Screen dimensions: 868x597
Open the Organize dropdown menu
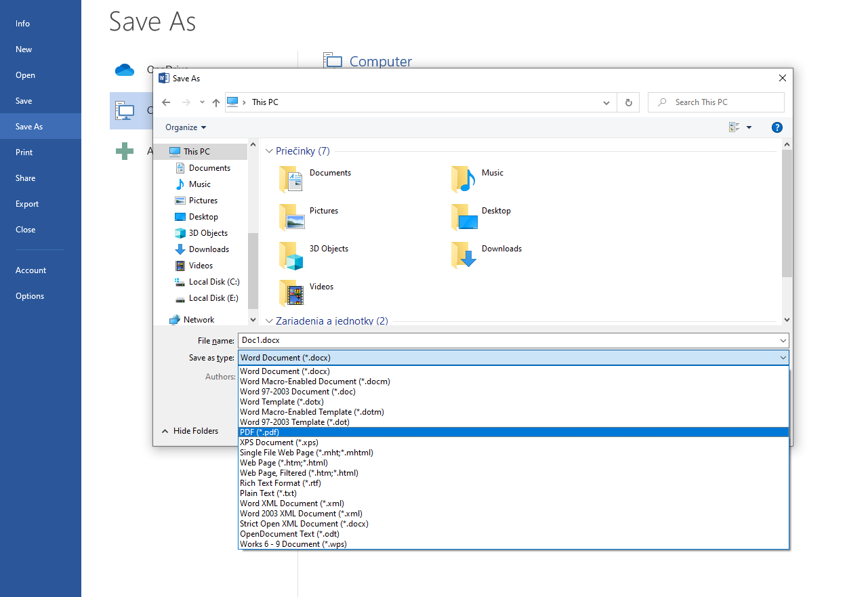click(186, 127)
